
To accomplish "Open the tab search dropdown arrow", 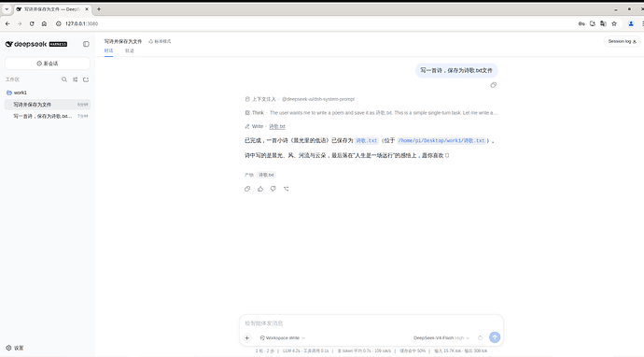I will pyautogui.click(x=7, y=9).
